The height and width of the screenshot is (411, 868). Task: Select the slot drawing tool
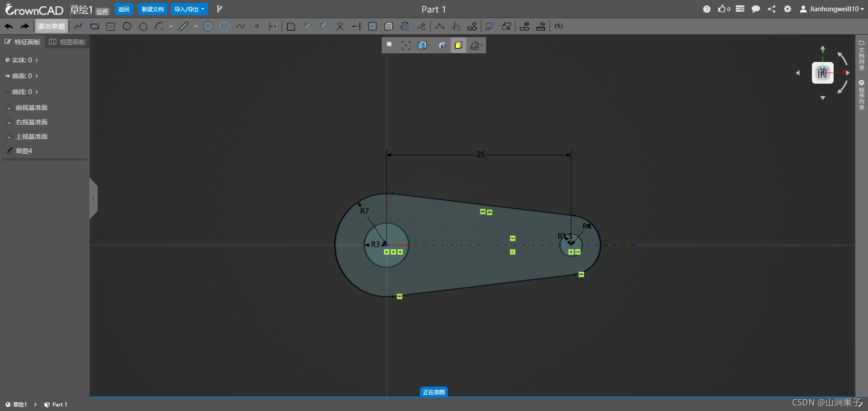click(x=183, y=26)
